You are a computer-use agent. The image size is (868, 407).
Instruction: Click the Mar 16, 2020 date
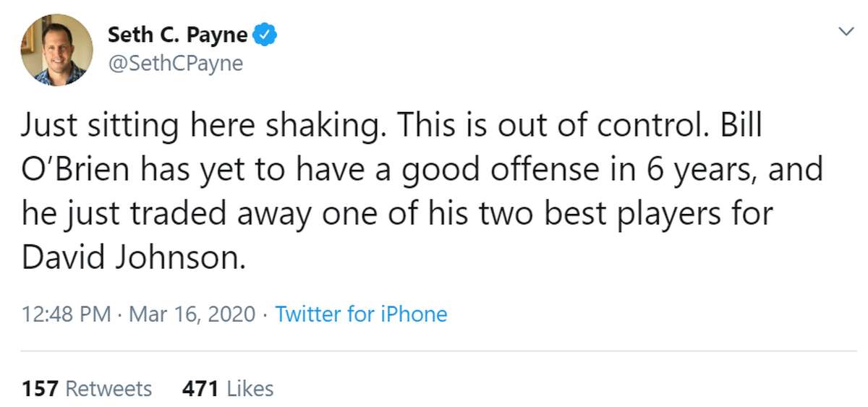click(192, 314)
